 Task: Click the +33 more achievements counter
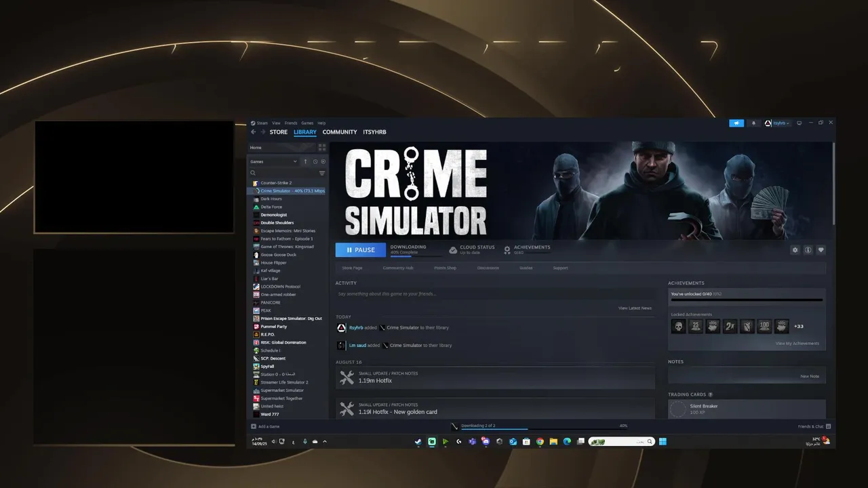tap(799, 327)
